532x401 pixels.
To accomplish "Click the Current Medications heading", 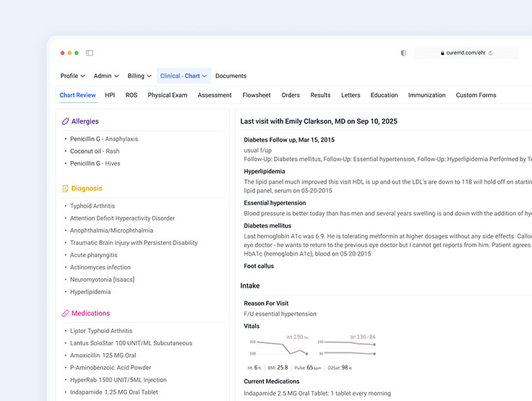I will click(x=272, y=381).
